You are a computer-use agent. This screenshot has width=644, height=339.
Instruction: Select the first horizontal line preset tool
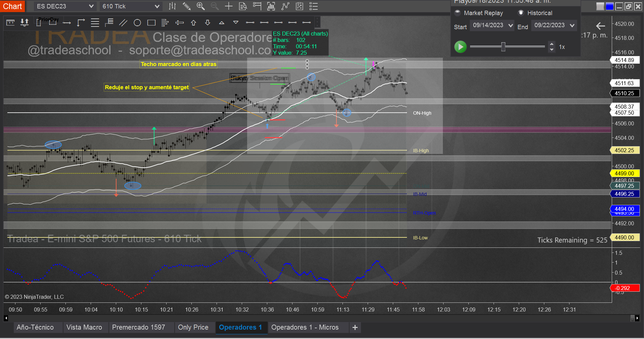point(250,22)
